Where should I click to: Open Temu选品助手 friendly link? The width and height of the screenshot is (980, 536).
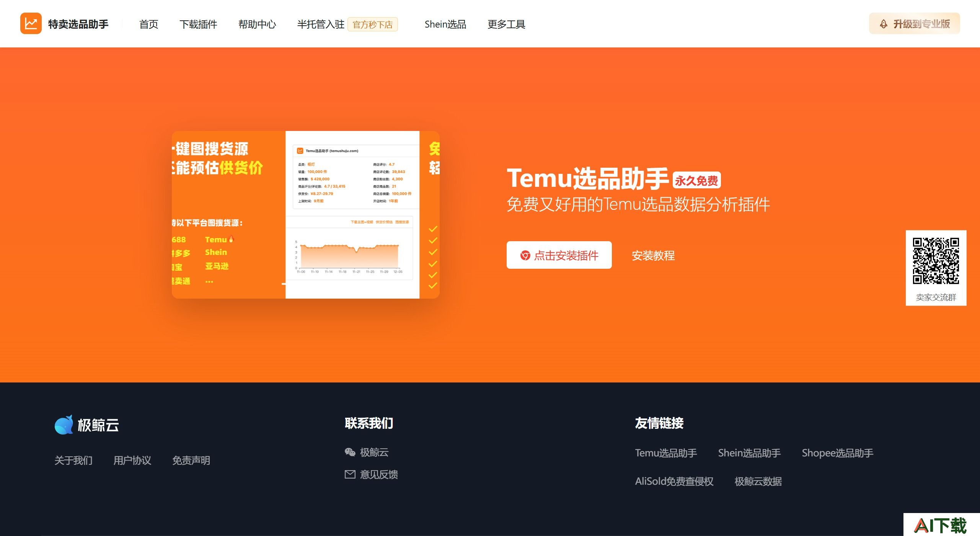[x=666, y=453]
